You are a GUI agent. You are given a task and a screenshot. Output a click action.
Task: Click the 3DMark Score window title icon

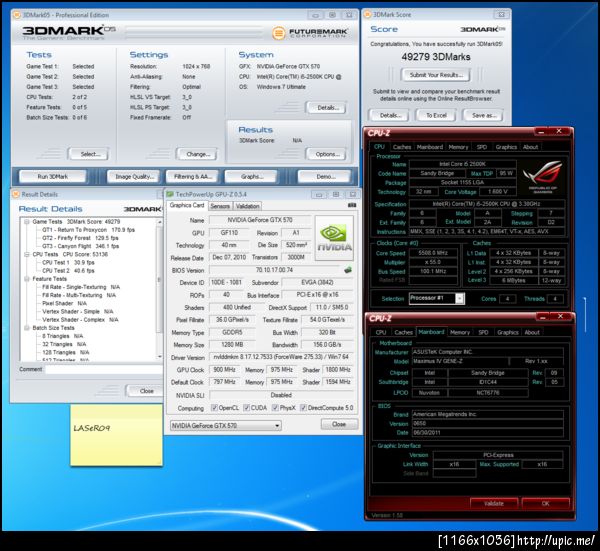(x=367, y=15)
